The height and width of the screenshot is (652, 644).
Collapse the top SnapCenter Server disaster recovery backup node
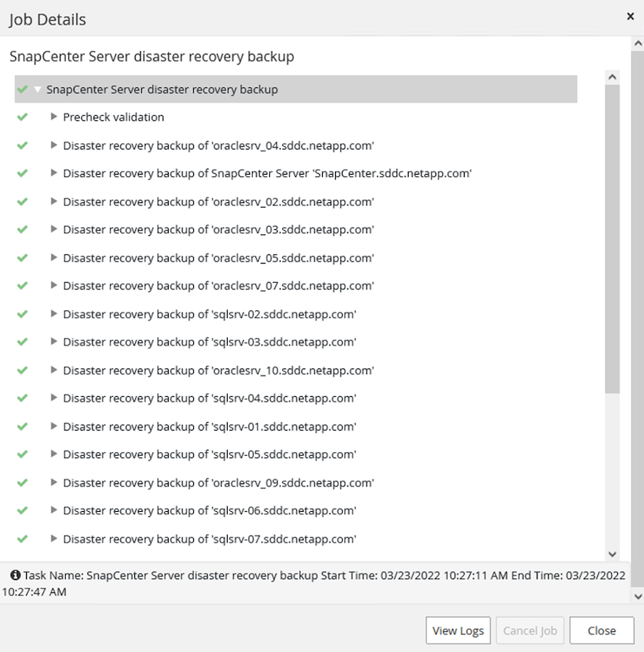pyautogui.click(x=38, y=90)
